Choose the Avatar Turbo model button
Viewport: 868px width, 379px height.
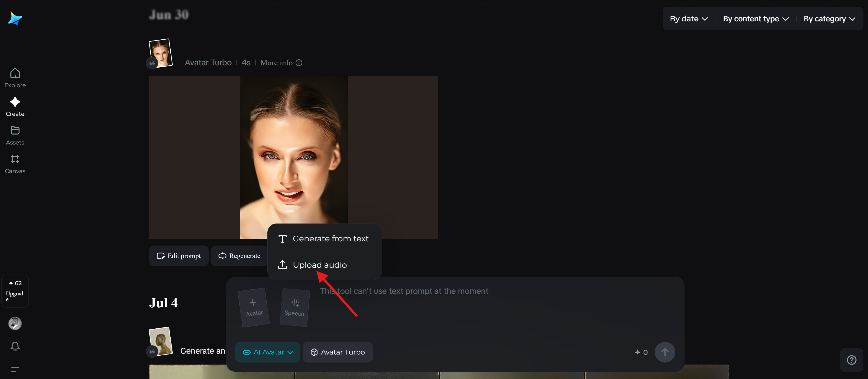pyautogui.click(x=338, y=352)
